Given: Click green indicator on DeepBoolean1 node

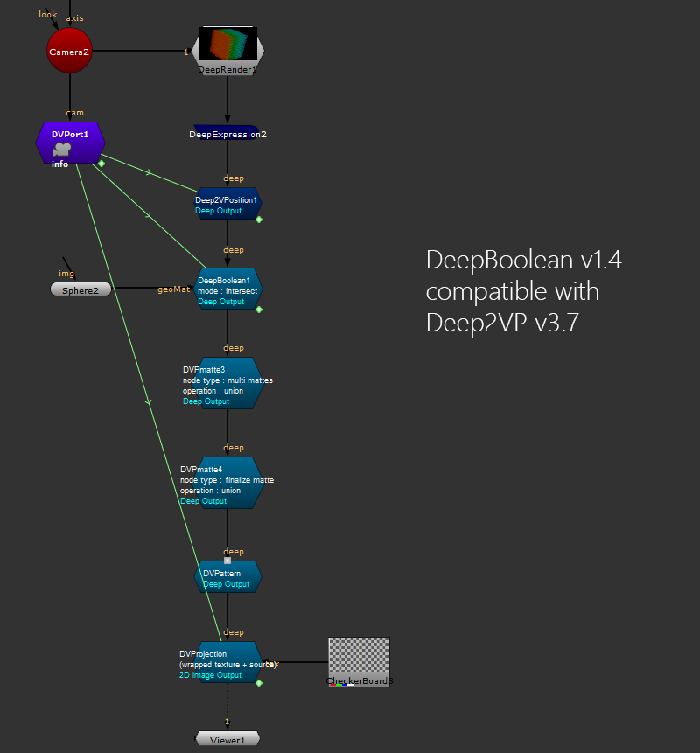Looking at the screenshot, I should 259,310.
